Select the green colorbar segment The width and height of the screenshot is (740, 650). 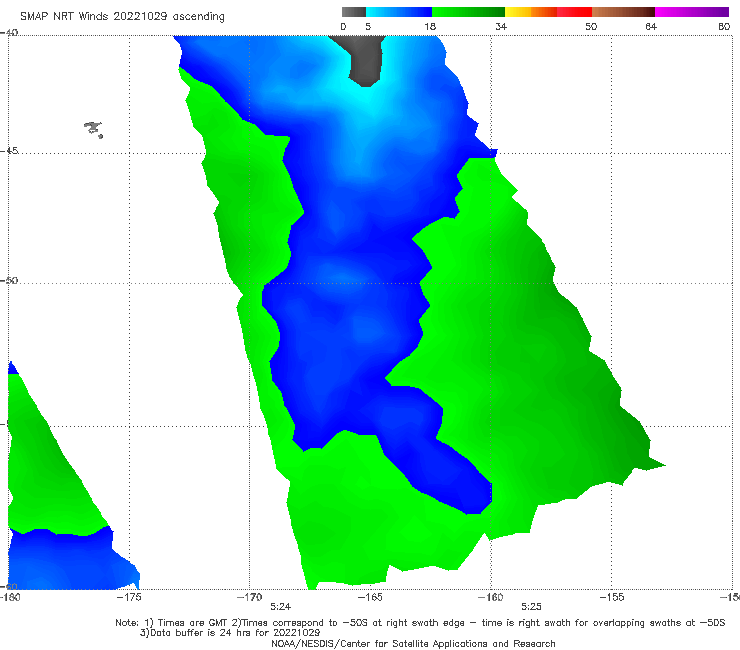pos(468,12)
